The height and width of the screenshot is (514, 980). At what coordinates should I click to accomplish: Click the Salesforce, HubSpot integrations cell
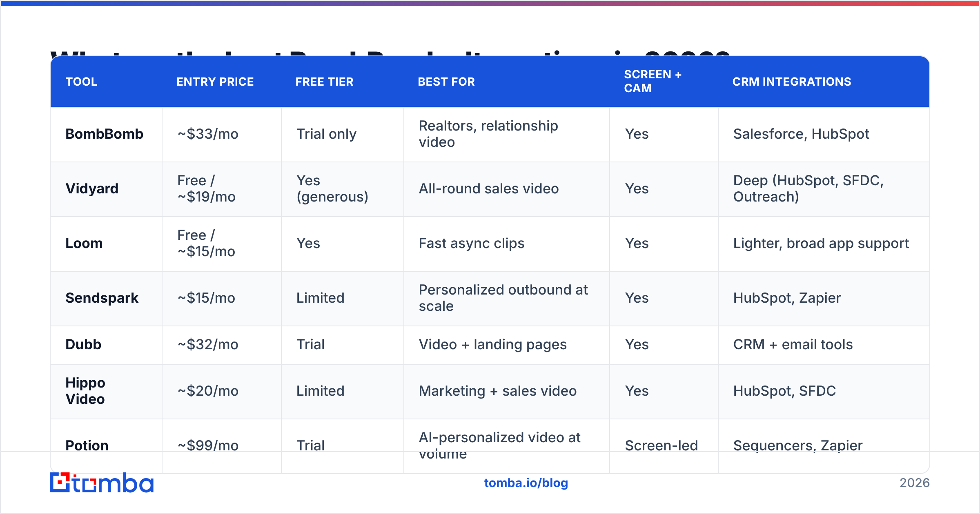[801, 134]
